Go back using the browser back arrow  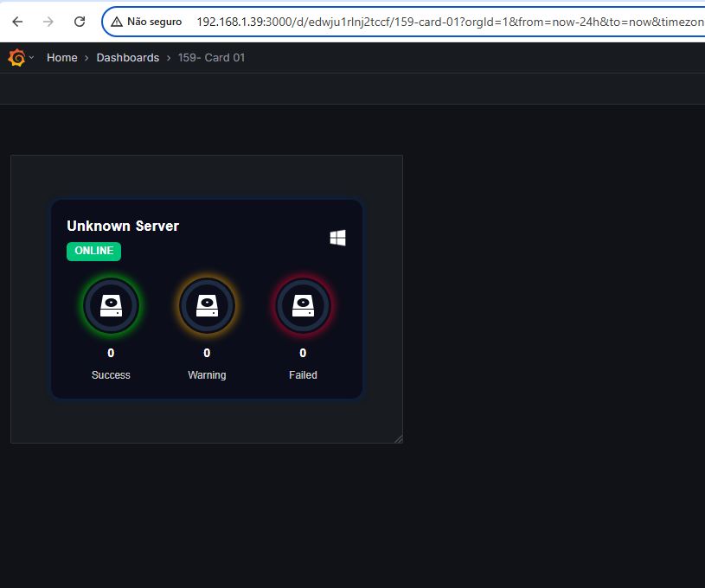[x=17, y=22]
